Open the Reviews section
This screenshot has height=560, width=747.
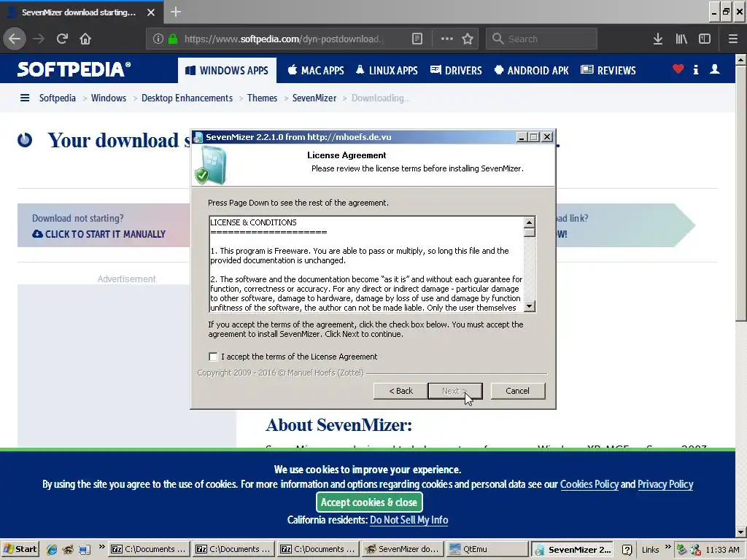pyautogui.click(x=608, y=71)
